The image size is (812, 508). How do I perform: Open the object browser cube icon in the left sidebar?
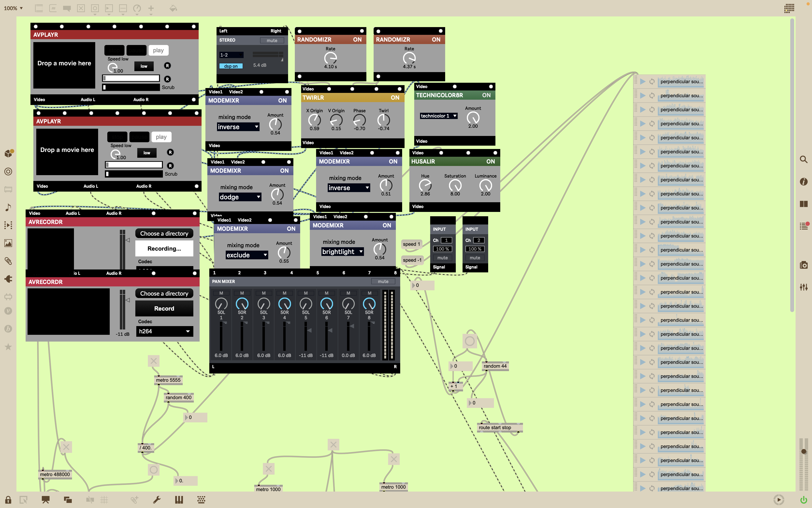click(8, 154)
